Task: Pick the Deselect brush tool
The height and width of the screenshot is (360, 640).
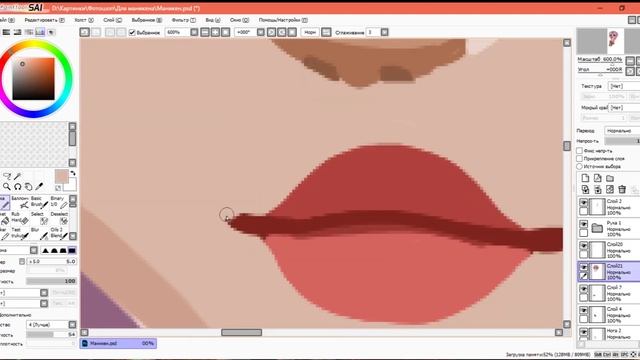Action: click(59, 218)
